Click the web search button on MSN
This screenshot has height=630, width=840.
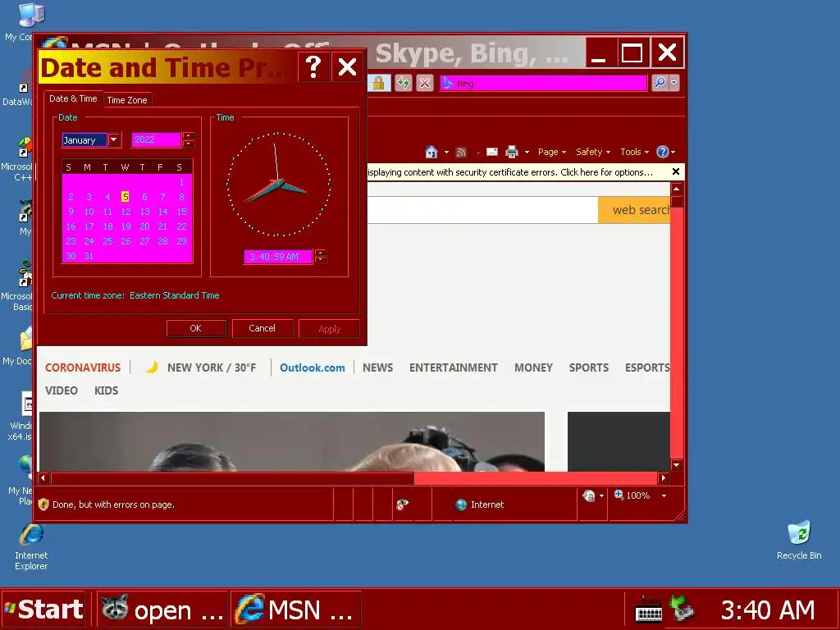pyautogui.click(x=634, y=210)
